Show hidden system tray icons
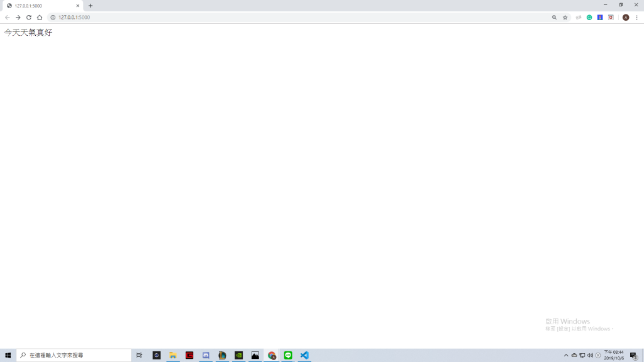The image size is (644, 362). (x=566, y=355)
